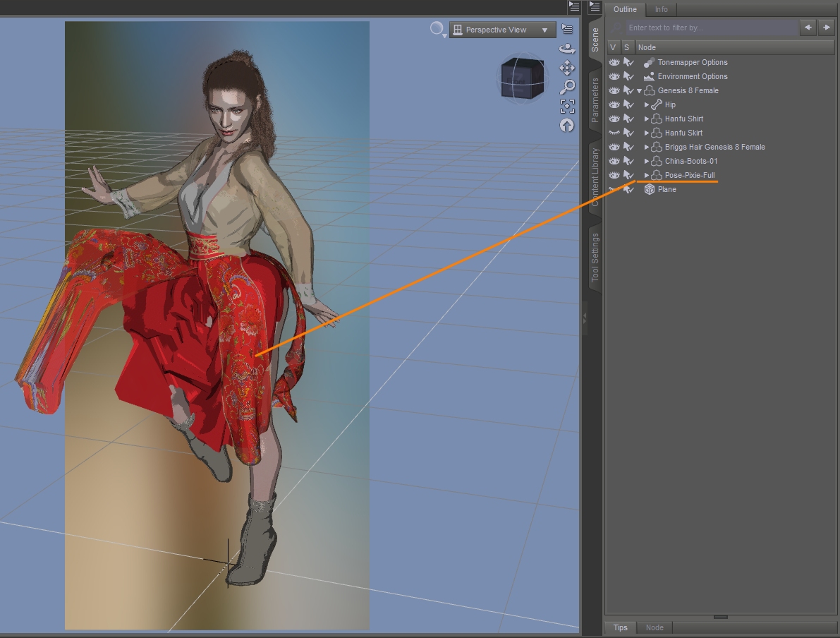Select the Environment Options label
840x638 pixels.
tap(692, 77)
